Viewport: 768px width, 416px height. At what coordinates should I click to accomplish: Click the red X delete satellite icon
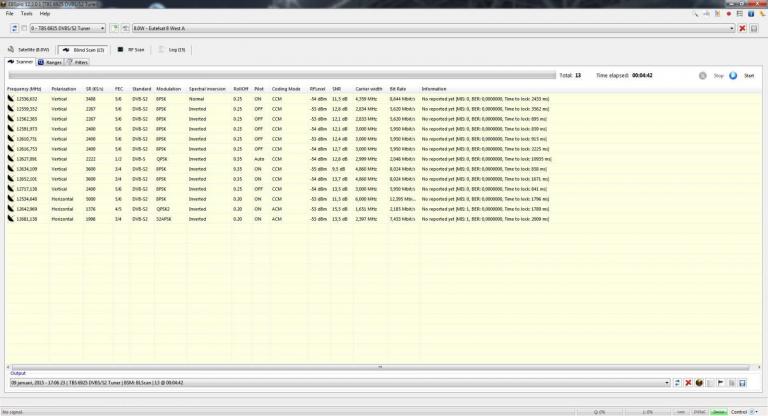point(742,28)
